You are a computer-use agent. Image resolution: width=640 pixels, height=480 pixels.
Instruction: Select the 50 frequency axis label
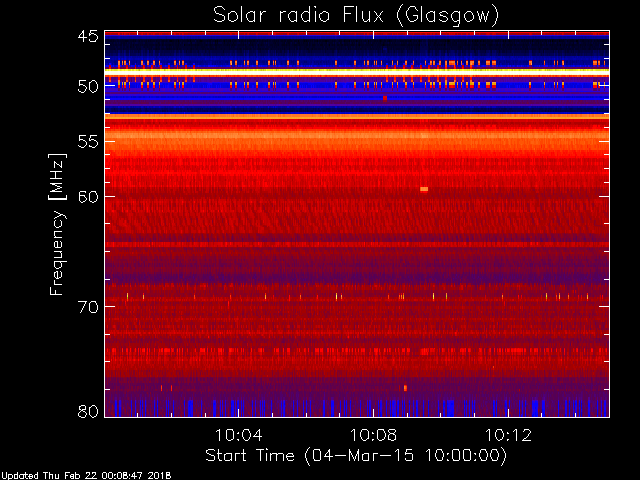point(88,87)
